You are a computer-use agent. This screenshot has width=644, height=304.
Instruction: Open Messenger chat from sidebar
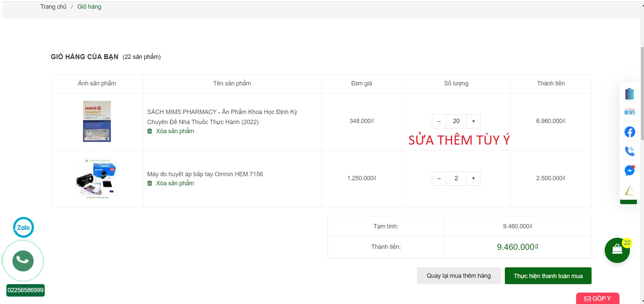tap(630, 170)
